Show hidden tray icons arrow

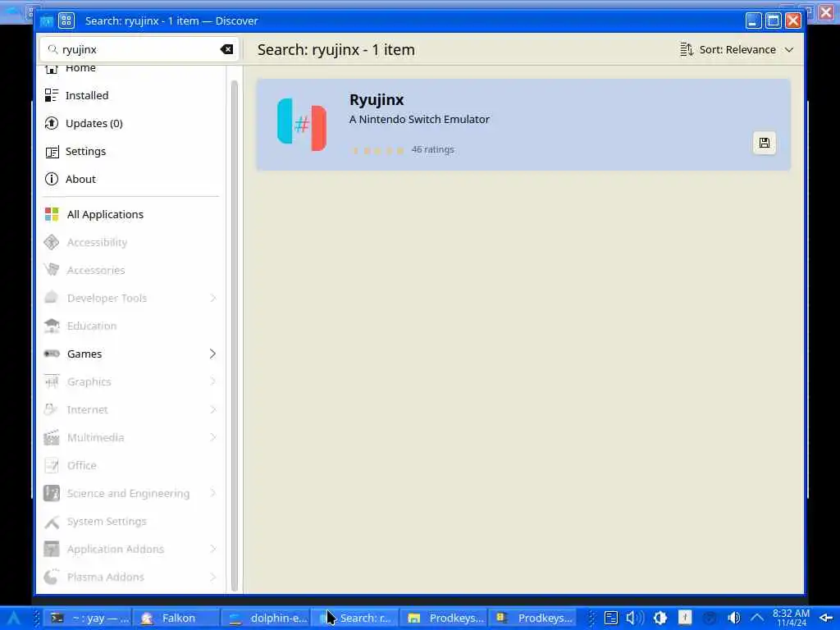click(x=757, y=618)
